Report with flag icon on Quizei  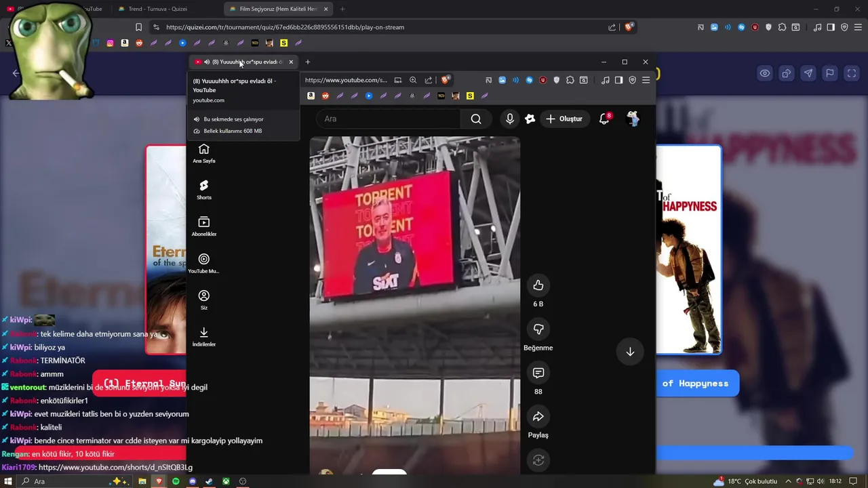[829, 73]
